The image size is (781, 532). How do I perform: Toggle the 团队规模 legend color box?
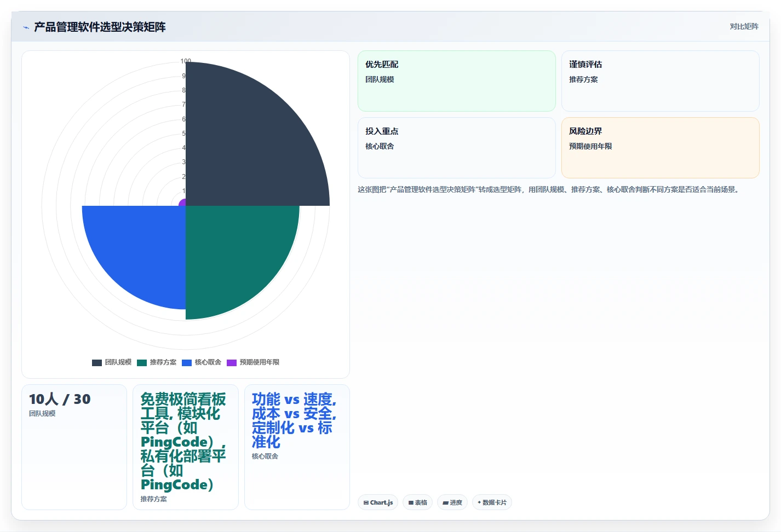(x=97, y=362)
